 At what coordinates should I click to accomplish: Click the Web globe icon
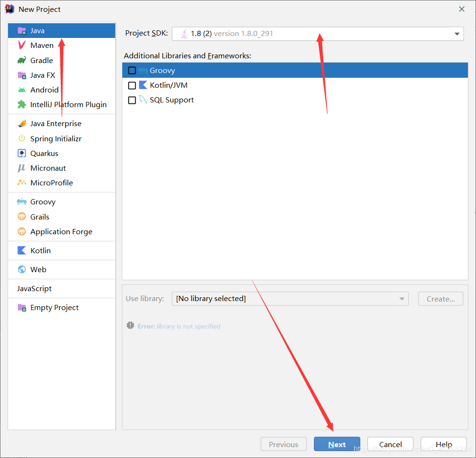(x=22, y=269)
